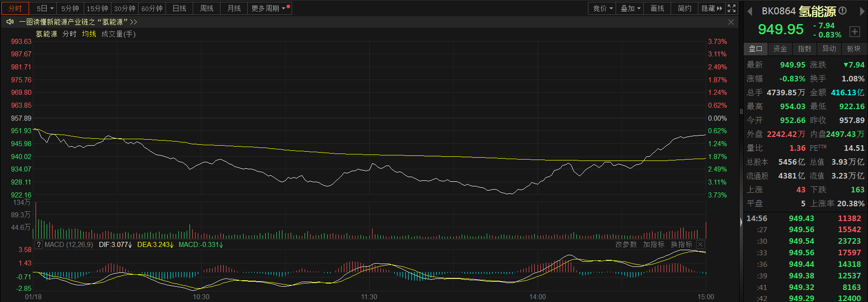Collapse side panel with 隐藏 button

click(711, 8)
